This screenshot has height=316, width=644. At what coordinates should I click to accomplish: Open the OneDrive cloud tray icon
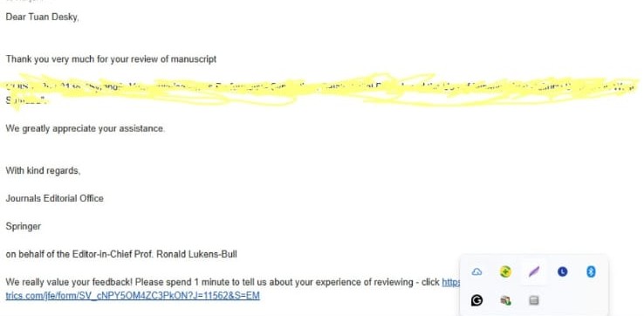tap(476, 271)
